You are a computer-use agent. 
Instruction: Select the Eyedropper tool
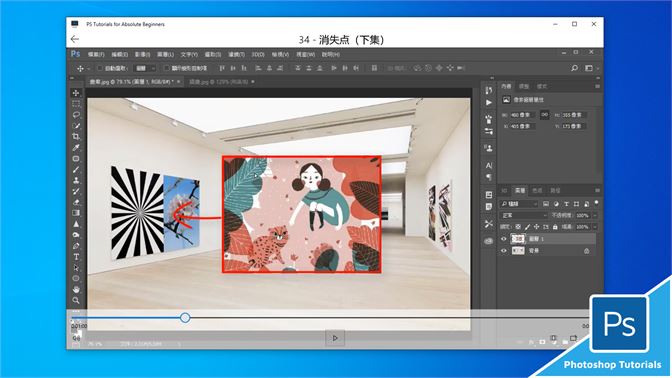[76, 147]
